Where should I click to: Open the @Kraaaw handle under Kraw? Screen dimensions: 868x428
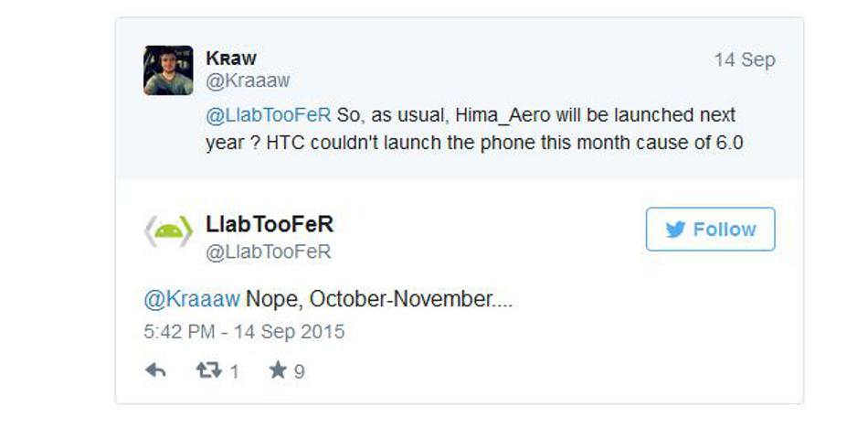(x=248, y=80)
